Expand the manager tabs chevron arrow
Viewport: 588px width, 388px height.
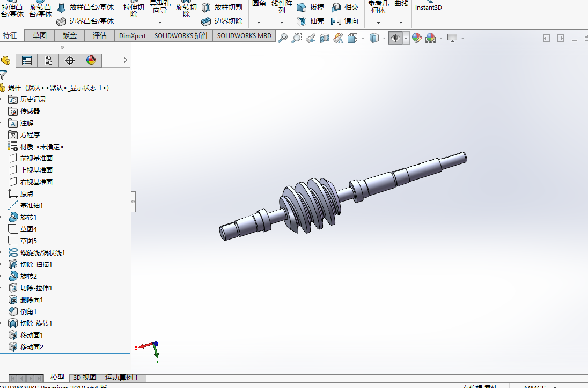[x=125, y=60]
